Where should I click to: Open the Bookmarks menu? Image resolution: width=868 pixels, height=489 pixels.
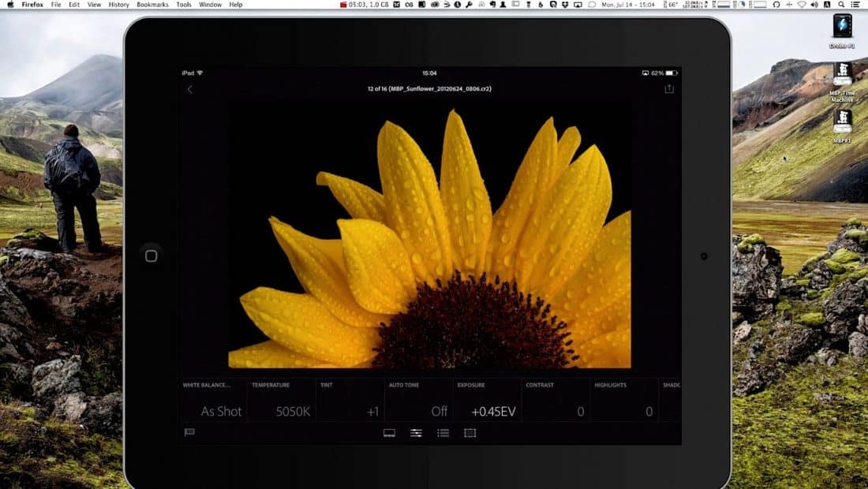tap(152, 5)
